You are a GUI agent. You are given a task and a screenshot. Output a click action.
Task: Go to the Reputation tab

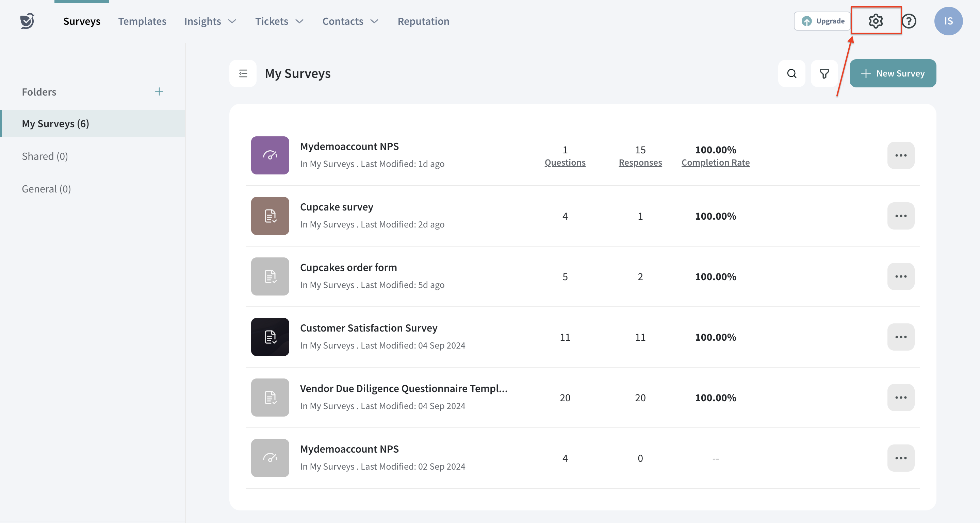(423, 21)
